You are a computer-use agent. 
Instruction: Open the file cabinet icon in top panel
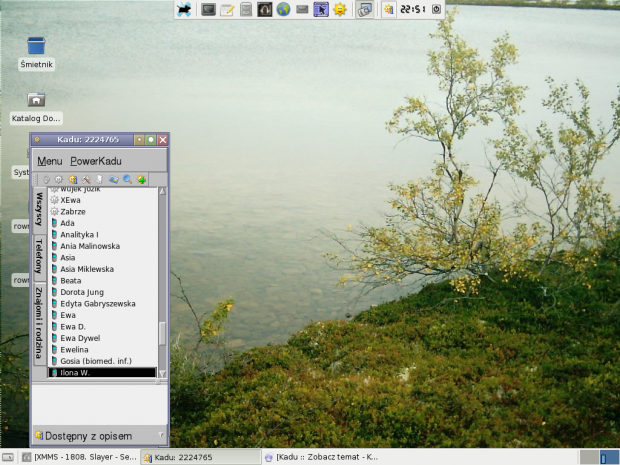pyautogui.click(x=246, y=9)
